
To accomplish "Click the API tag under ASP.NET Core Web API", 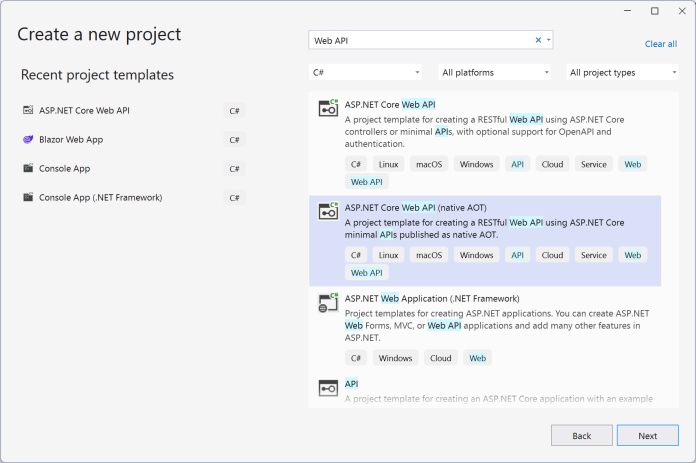I will tap(517, 164).
